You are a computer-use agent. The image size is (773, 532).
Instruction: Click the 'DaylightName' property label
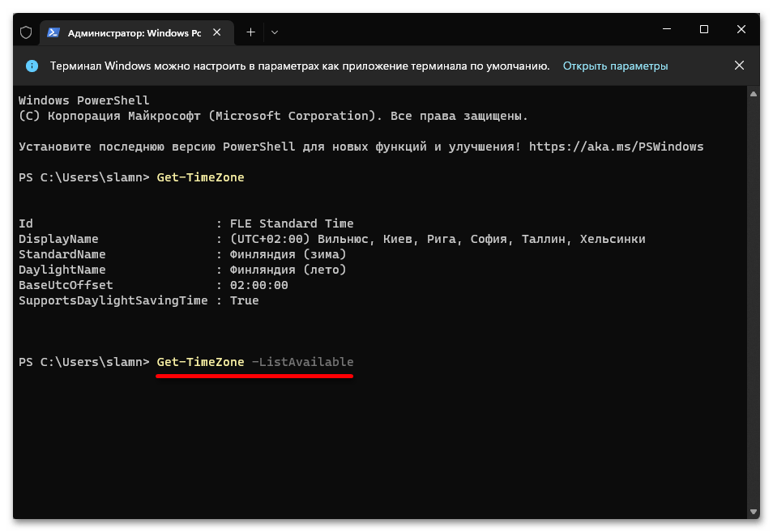pos(62,270)
